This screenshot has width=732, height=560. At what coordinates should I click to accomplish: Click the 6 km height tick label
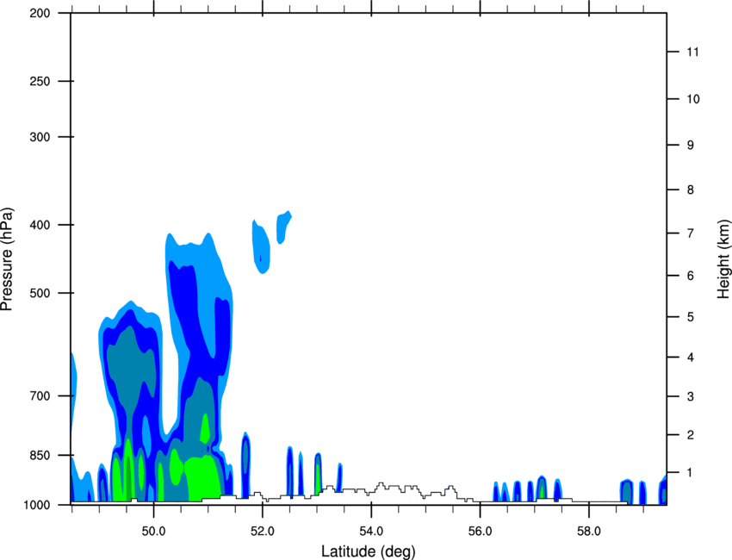[691, 276]
